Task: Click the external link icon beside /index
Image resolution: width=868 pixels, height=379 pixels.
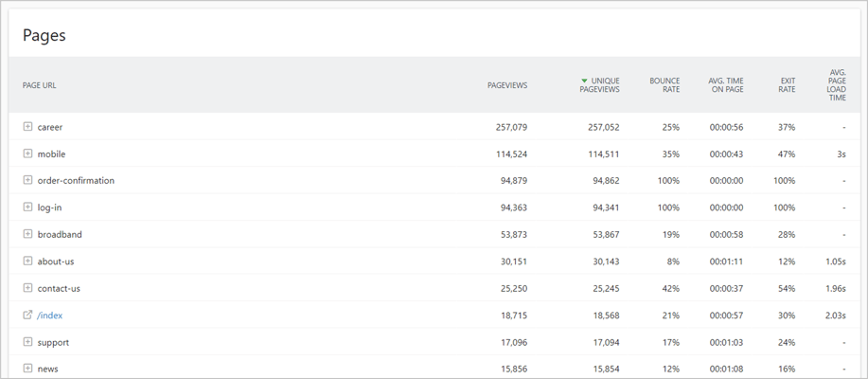Action: [27, 315]
